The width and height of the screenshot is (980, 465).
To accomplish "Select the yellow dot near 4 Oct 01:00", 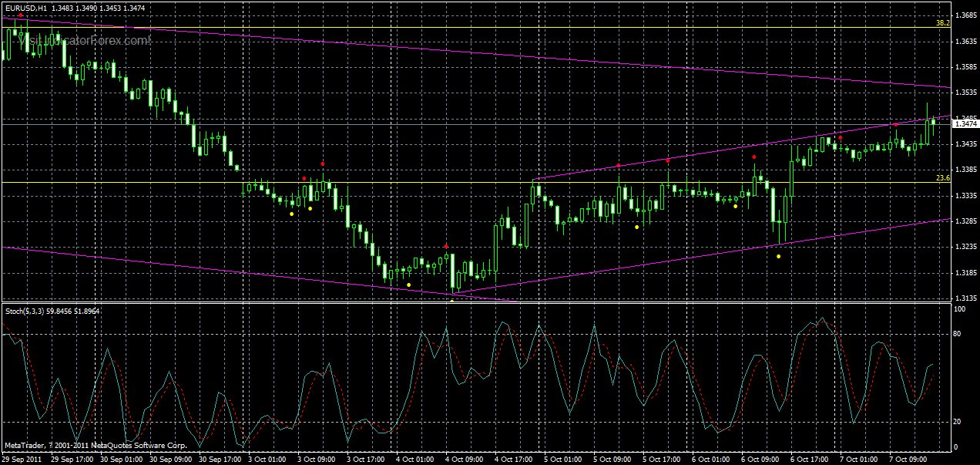I will [408, 283].
